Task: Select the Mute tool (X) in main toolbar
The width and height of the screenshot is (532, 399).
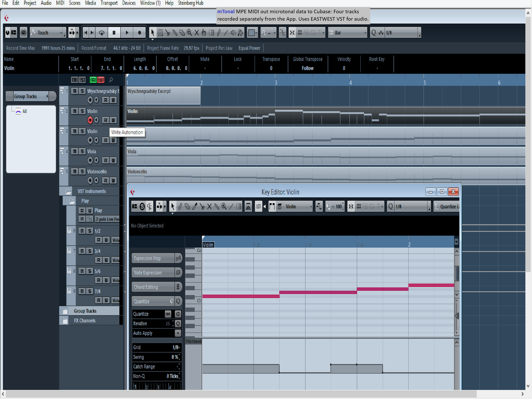Action: pos(197,33)
